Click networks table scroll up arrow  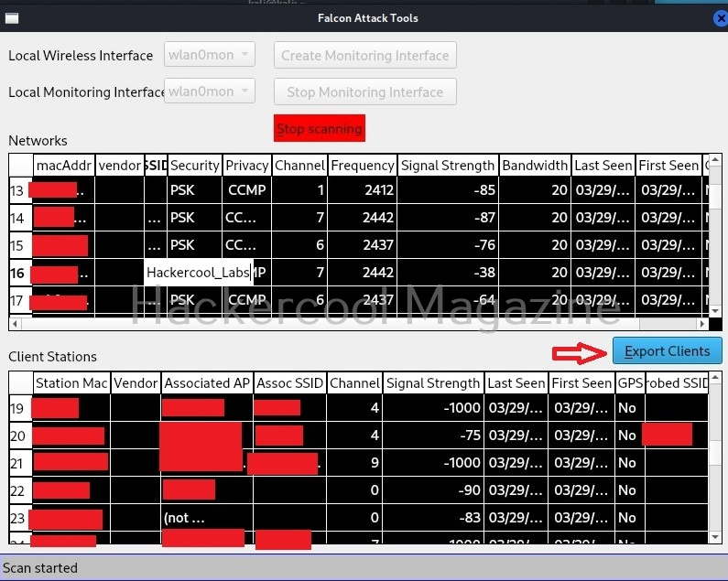(715, 160)
